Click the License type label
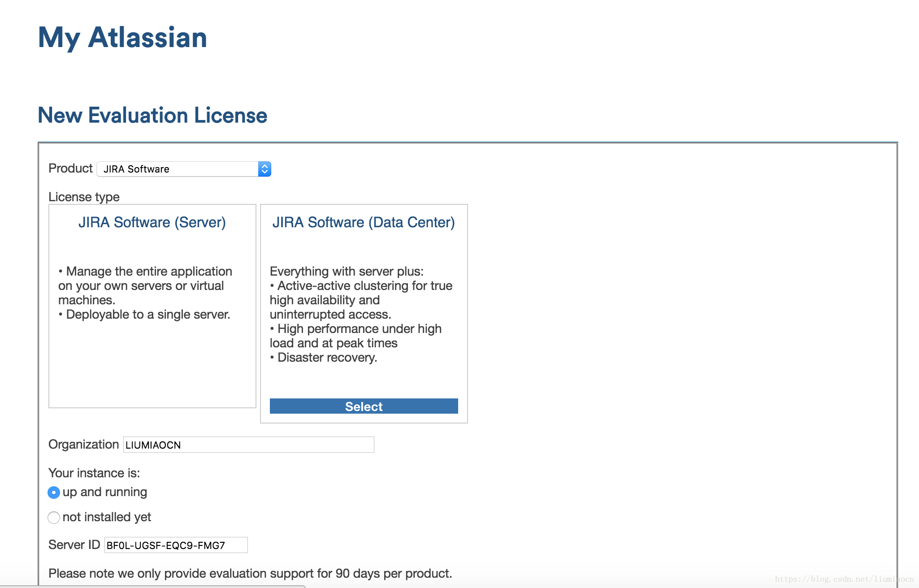 [84, 197]
